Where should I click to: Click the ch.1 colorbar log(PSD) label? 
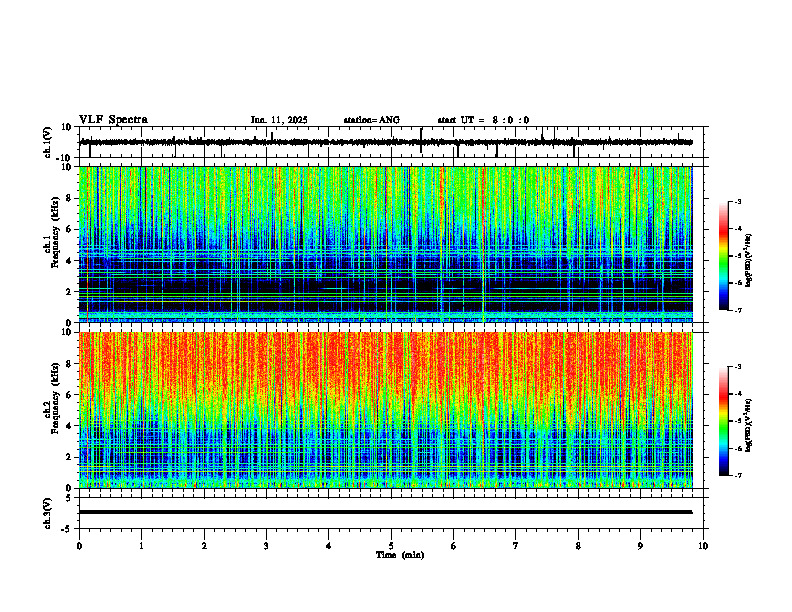click(748, 261)
